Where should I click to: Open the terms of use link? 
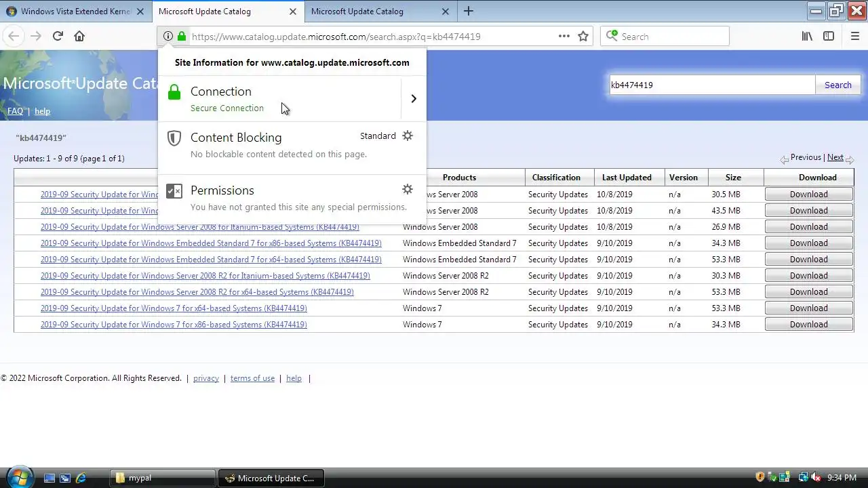tap(252, 378)
